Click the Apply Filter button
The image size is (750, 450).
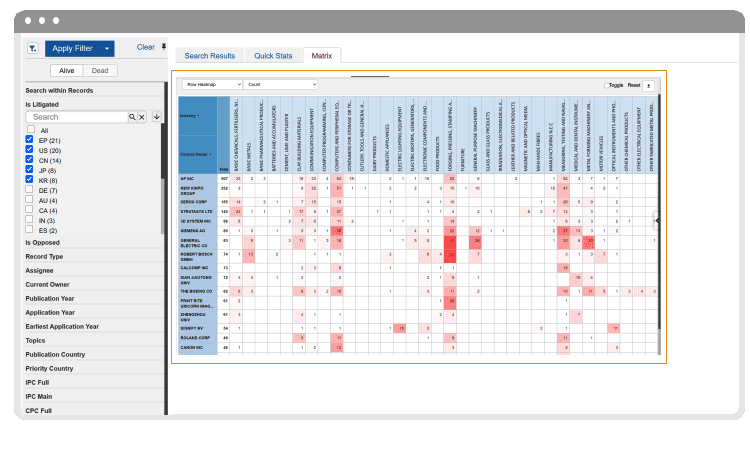coord(73,48)
